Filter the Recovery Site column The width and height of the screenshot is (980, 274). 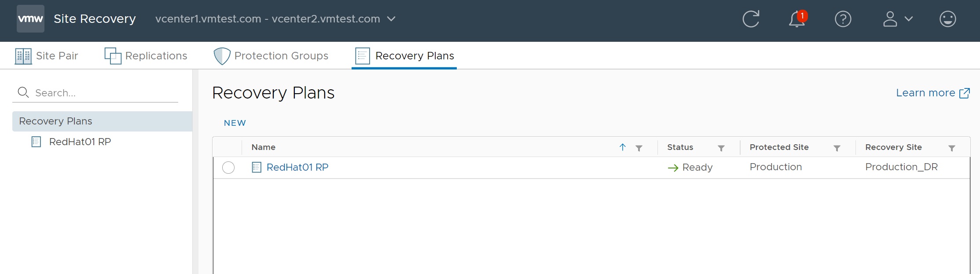(x=952, y=148)
